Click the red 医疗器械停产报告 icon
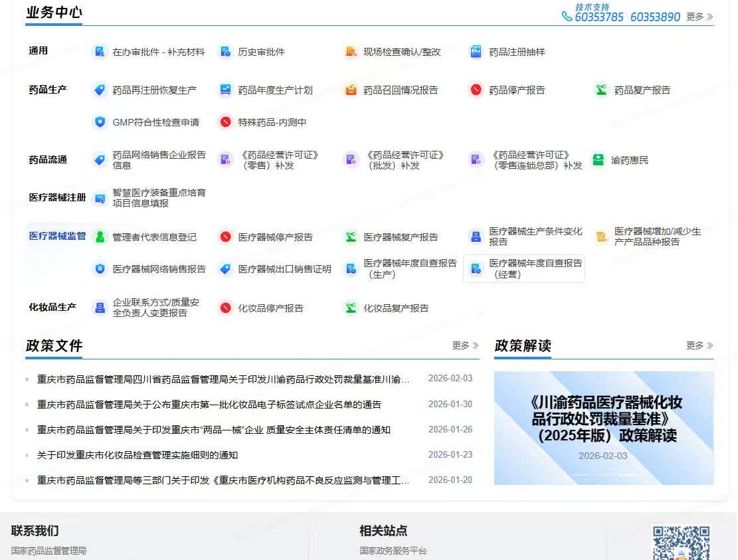Screen dimensions: 738x560 [225, 236]
